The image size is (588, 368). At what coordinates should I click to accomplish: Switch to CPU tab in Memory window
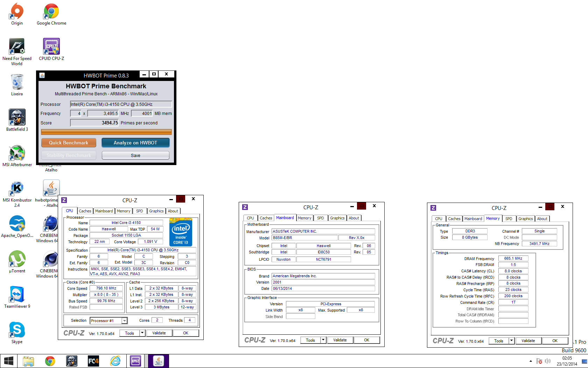(439, 219)
